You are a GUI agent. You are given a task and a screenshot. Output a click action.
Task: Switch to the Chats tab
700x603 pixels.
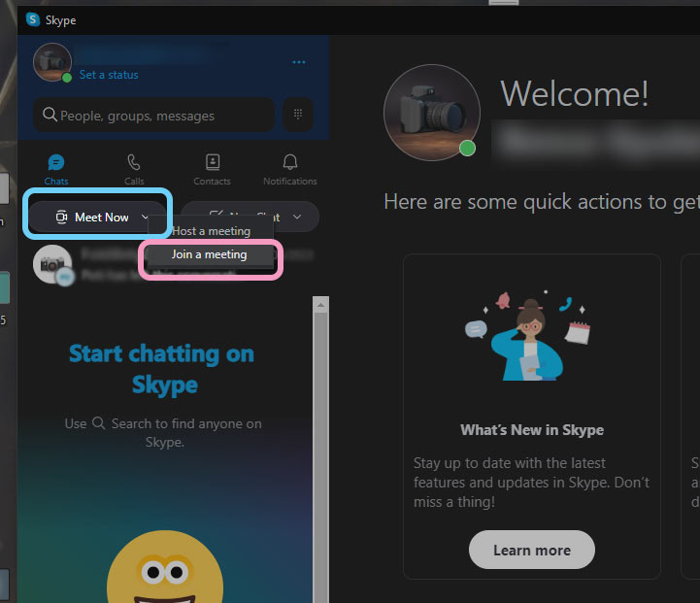pyautogui.click(x=55, y=170)
